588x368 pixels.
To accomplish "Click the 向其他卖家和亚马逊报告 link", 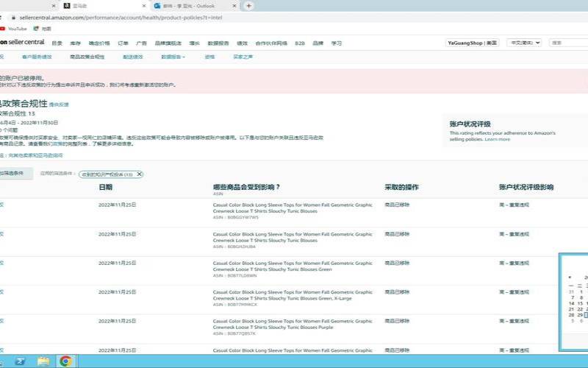I will 35,155.
